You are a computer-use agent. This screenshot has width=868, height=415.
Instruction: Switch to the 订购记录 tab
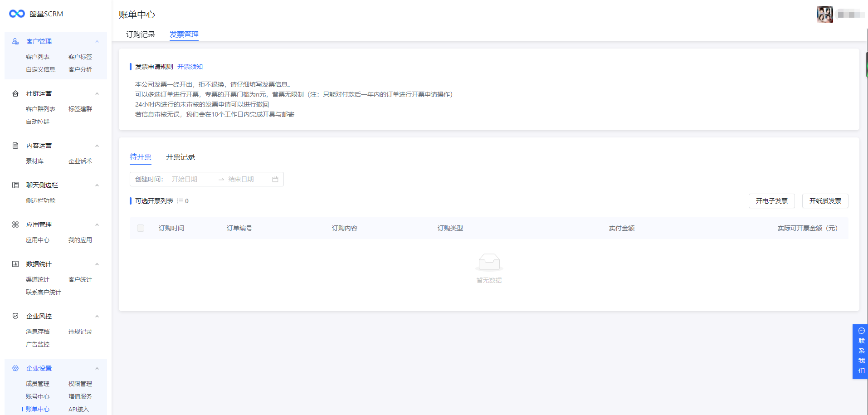tap(141, 34)
